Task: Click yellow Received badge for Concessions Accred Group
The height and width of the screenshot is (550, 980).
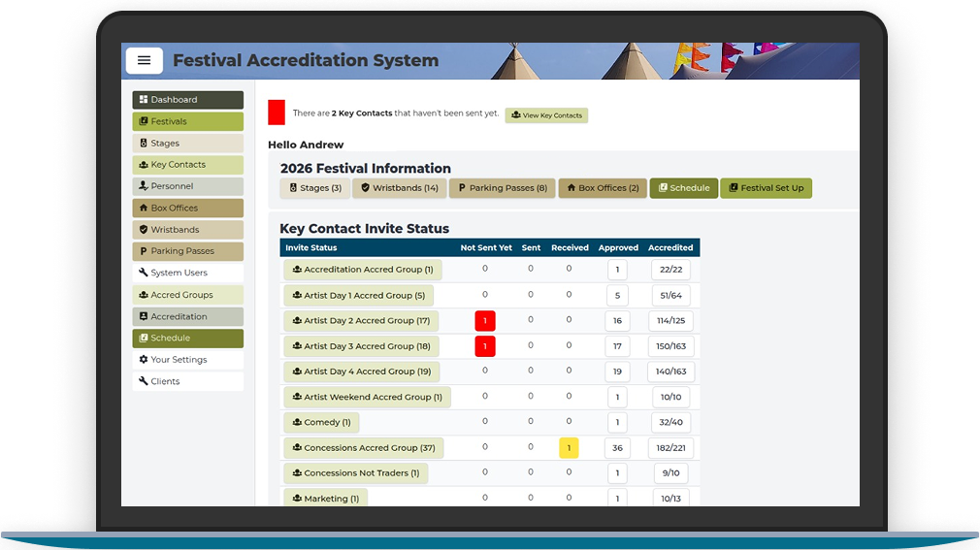Action: click(x=569, y=448)
